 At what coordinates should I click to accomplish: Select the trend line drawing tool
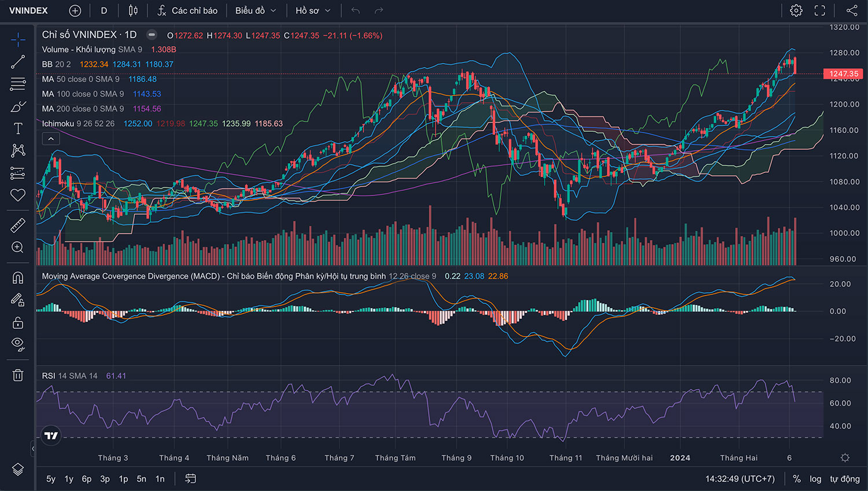point(18,62)
